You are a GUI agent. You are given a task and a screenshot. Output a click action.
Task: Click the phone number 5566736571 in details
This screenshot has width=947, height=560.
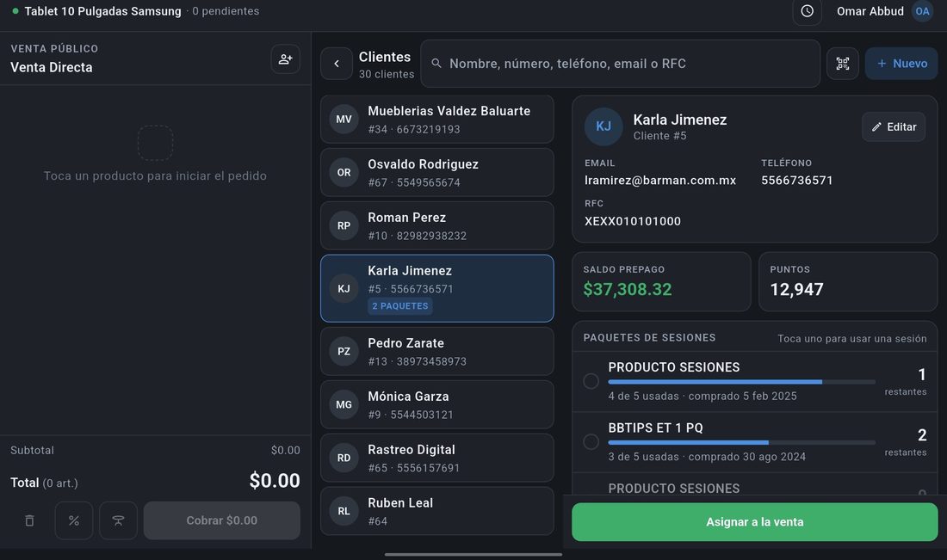[x=796, y=181]
